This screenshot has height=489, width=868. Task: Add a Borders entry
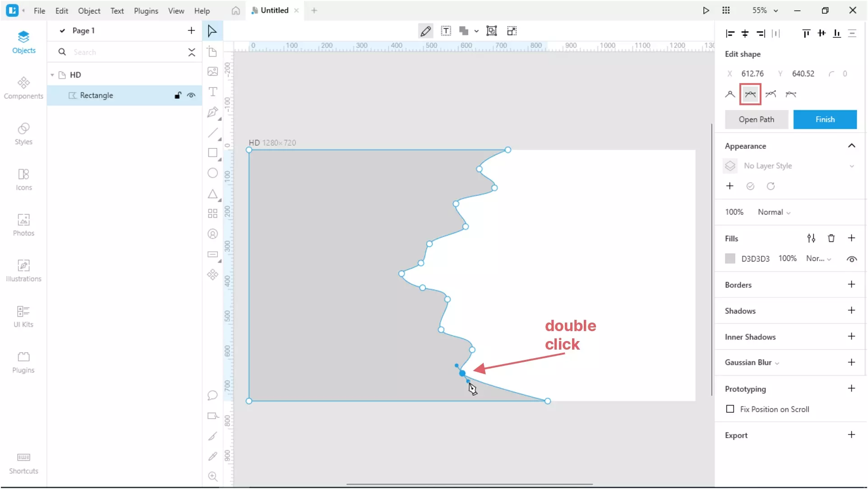[851, 285]
